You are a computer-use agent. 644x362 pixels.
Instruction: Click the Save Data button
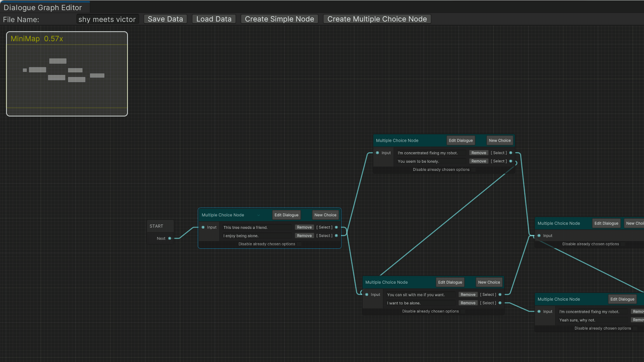click(x=165, y=19)
